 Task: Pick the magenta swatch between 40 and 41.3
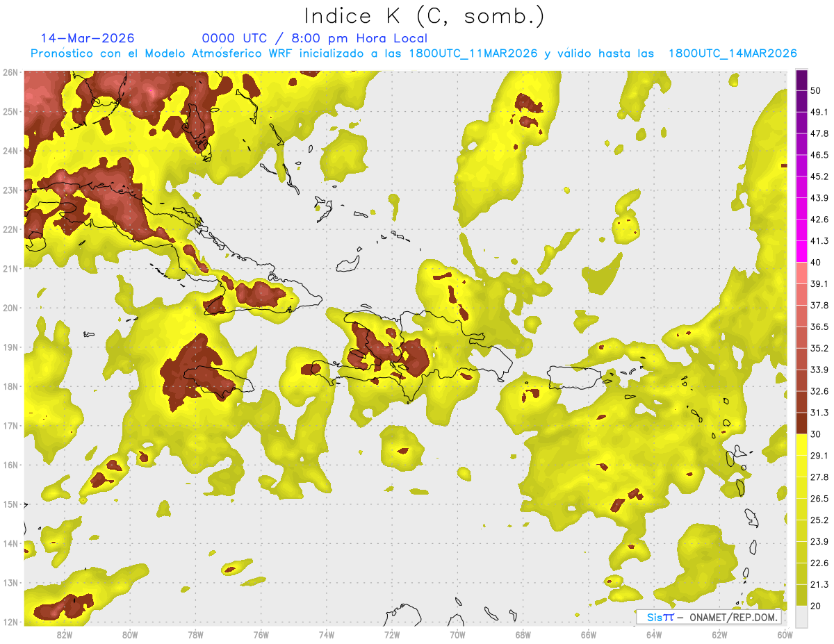[801, 251]
